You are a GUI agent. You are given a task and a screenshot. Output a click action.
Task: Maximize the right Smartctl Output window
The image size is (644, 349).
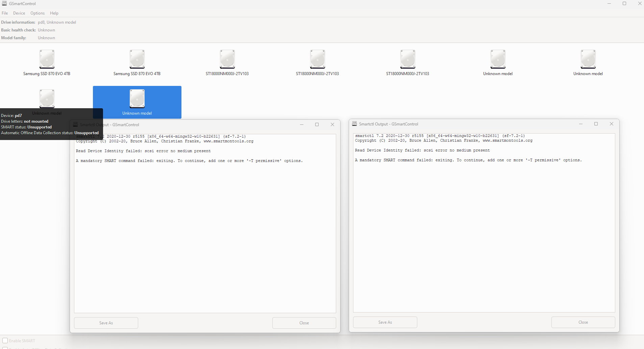[x=596, y=124]
